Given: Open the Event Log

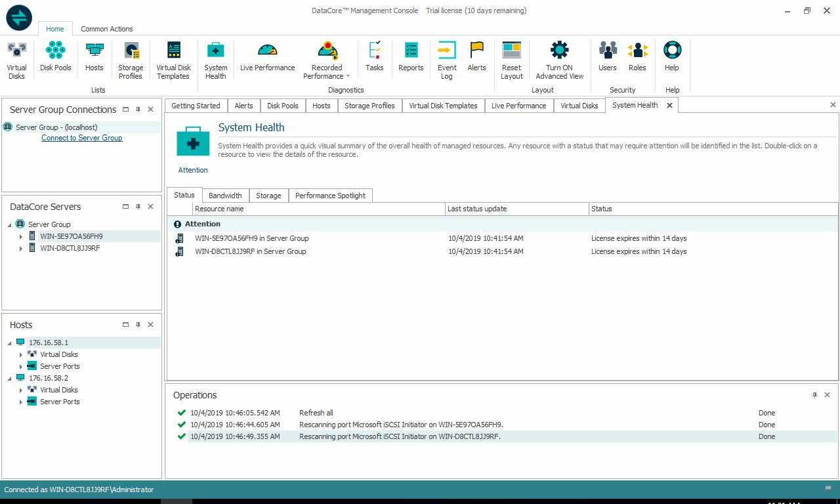Looking at the screenshot, I should point(447,60).
